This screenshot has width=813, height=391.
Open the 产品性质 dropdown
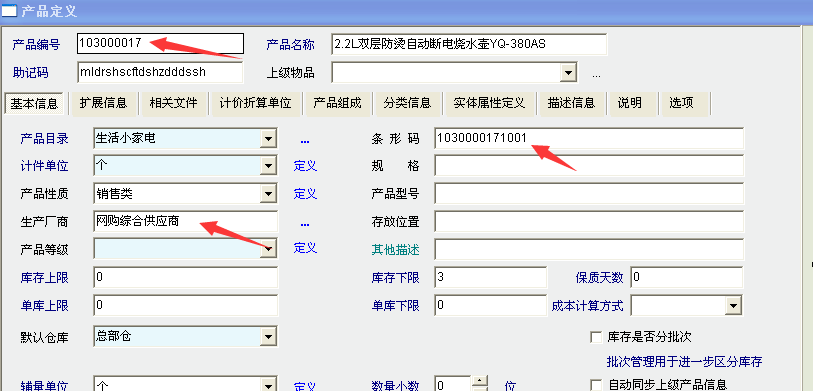(x=268, y=194)
